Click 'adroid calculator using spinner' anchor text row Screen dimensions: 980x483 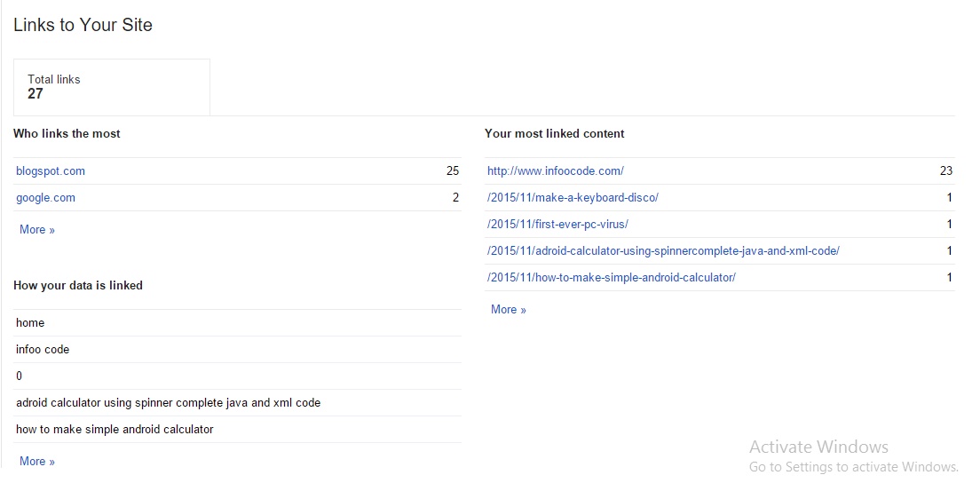pos(168,403)
